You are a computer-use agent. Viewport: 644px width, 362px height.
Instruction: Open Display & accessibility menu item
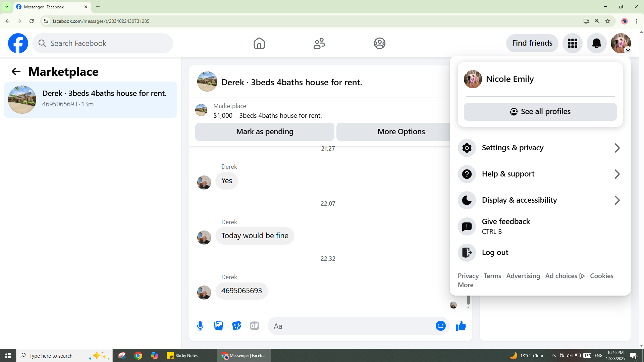[x=540, y=200]
